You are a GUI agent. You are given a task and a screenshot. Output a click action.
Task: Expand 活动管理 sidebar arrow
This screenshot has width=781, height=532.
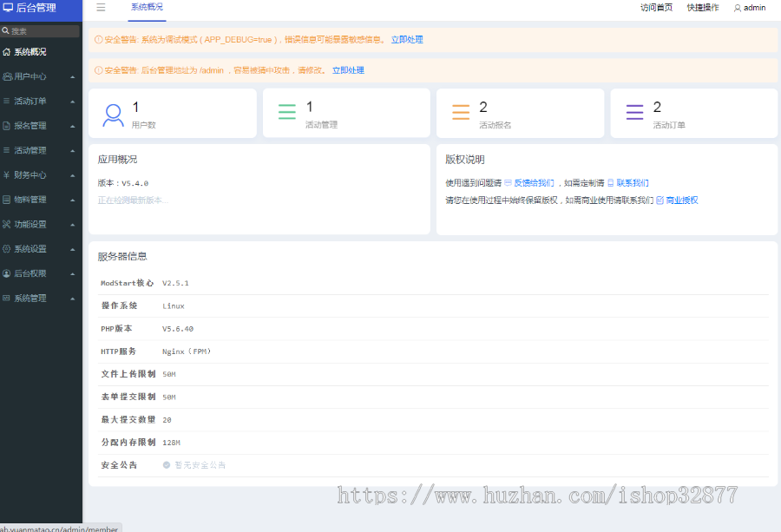(73, 151)
